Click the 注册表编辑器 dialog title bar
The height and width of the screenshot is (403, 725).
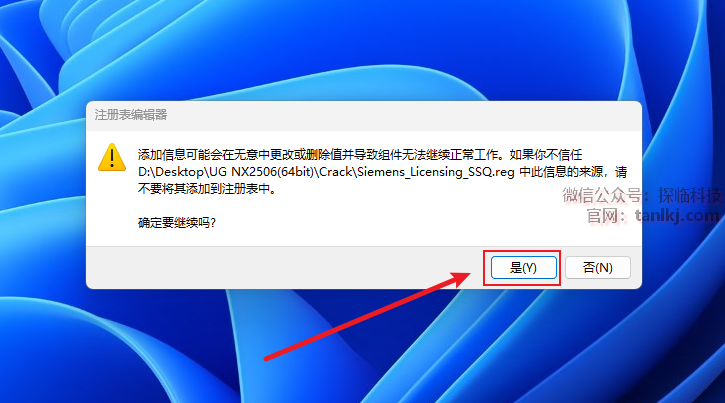point(364,115)
